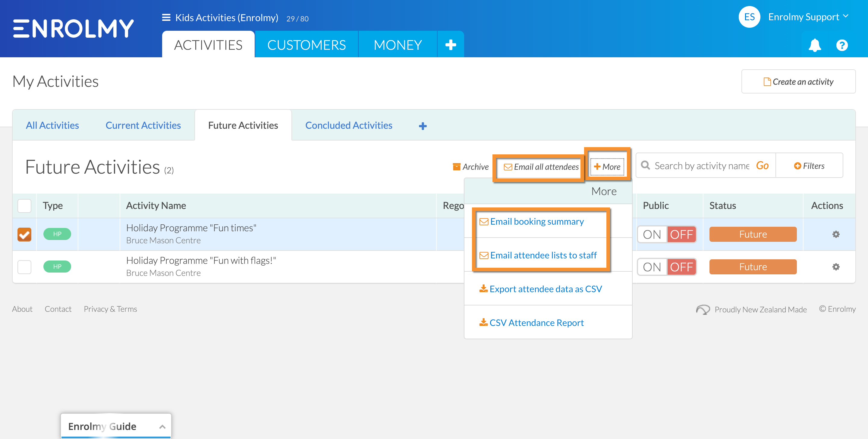The height and width of the screenshot is (439, 868).
Task: Add a new activity view with plus icon
Action: coord(423,126)
